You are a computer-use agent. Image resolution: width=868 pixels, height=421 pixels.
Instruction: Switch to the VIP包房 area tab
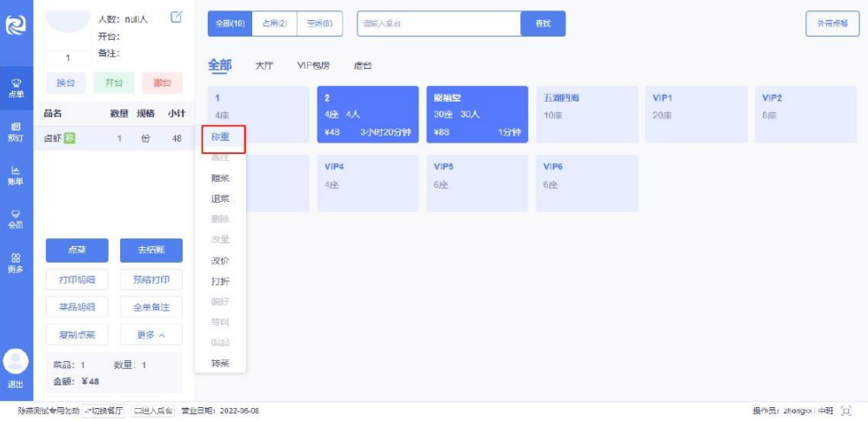coord(313,66)
